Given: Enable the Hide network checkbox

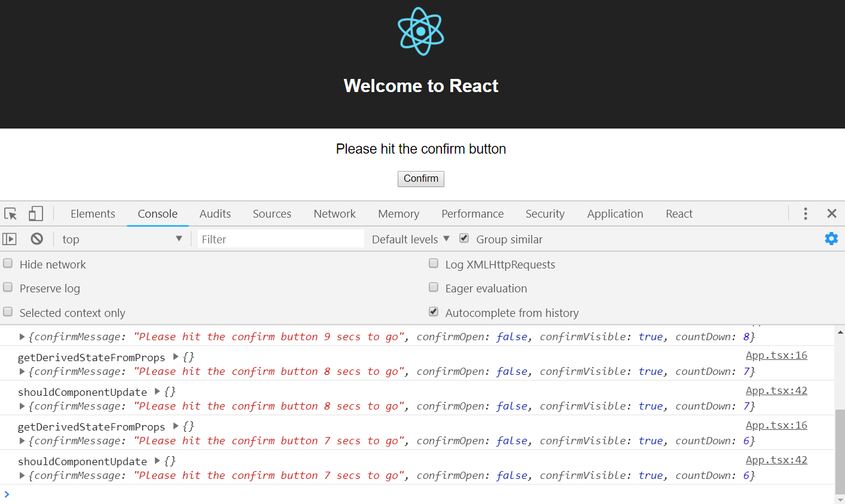Looking at the screenshot, I should pos(8,264).
